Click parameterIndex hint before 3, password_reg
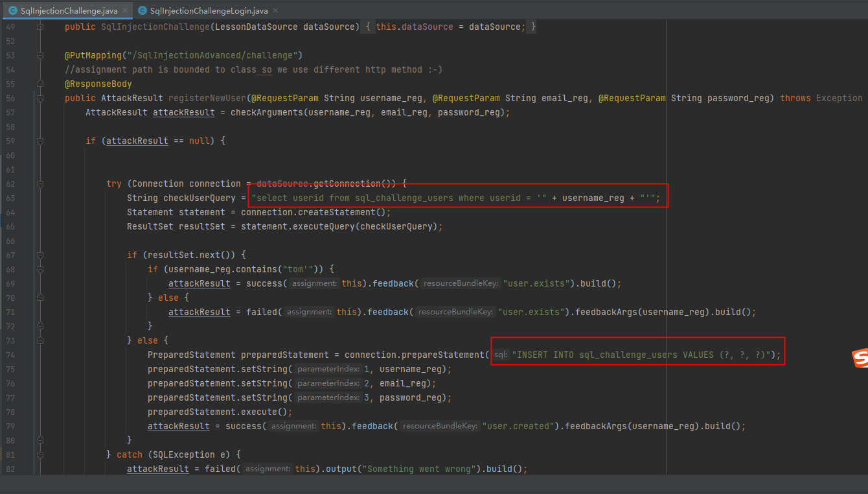This screenshot has width=868, height=494. coord(328,397)
